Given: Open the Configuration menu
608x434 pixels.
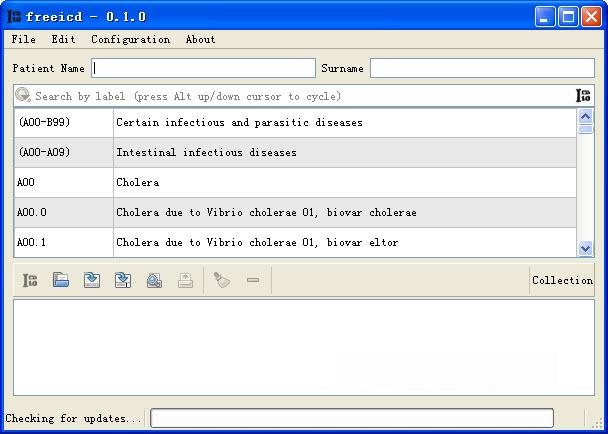Looking at the screenshot, I should (130, 39).
